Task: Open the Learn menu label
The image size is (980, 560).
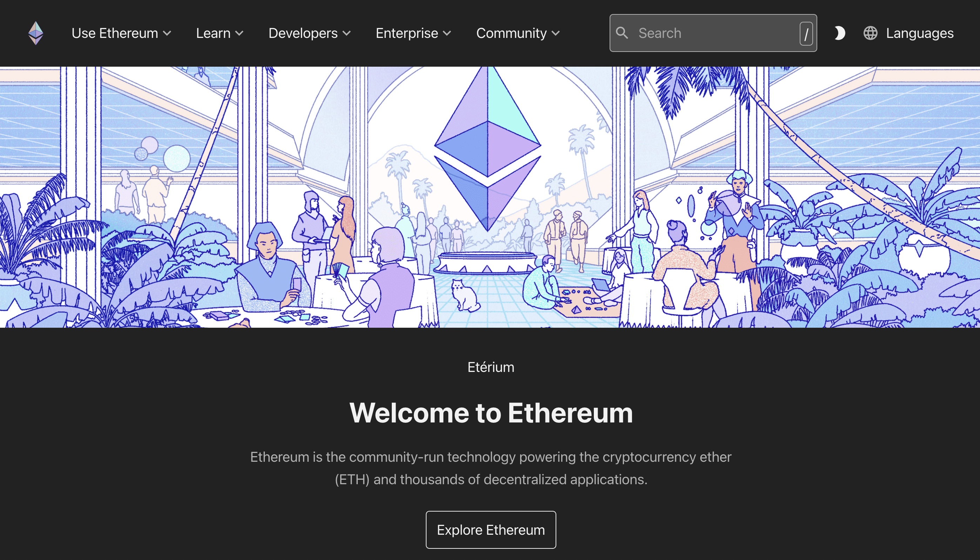Action: point(213,33)
